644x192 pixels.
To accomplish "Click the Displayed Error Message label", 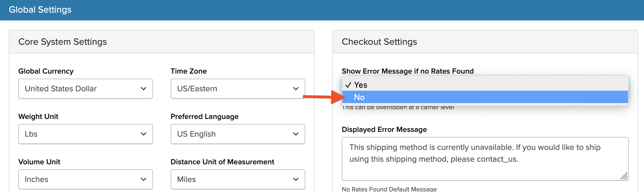I will (384, 130).
